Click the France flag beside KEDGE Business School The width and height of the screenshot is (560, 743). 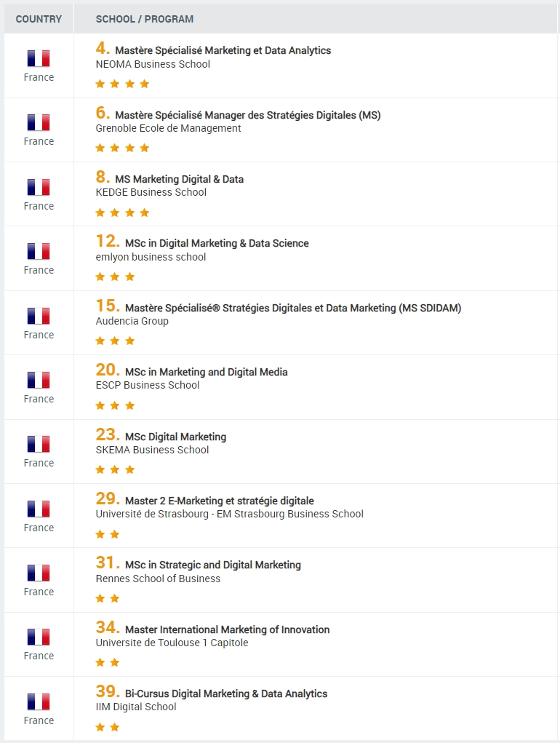pos(39,187)
